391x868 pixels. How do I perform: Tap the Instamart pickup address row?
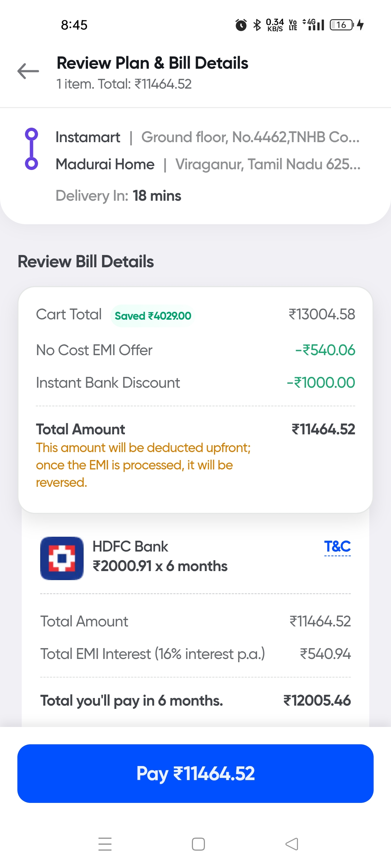(207, 137)
